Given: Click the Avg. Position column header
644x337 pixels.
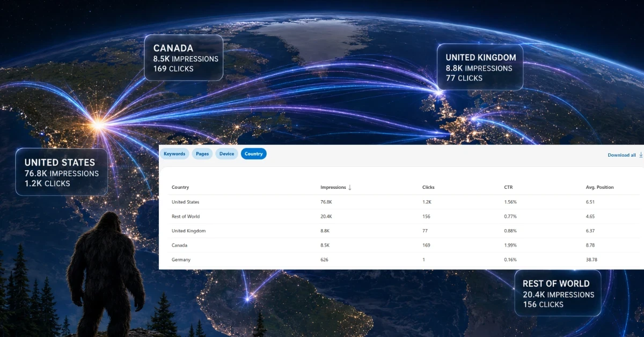Looking at the screenshot, I should pos(599,187).
